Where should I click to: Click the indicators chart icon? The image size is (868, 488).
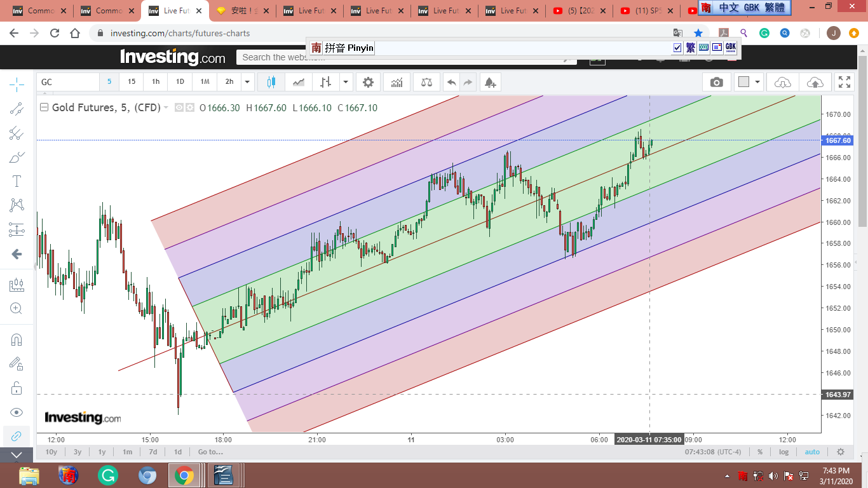pos(397,82)
